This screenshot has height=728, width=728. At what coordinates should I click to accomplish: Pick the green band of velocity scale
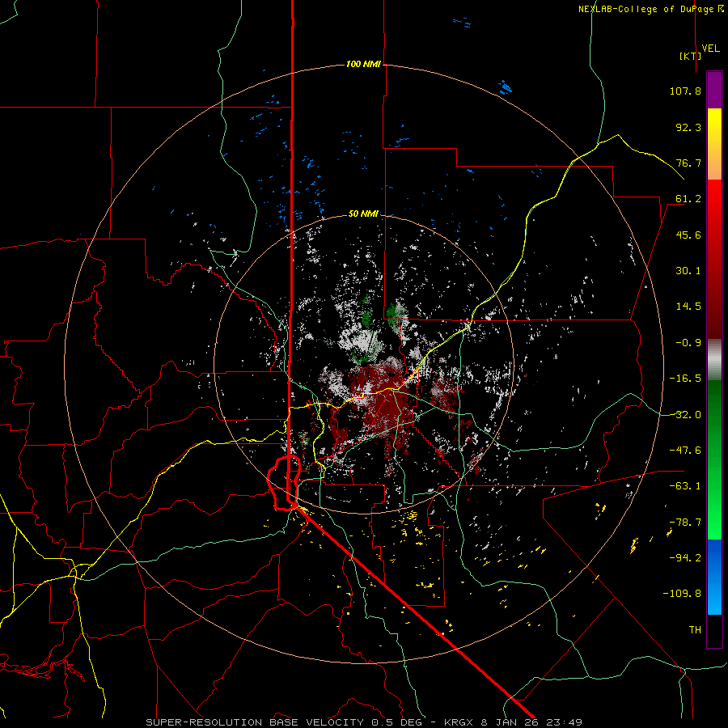pyautogui.click(x=714, y=459)
